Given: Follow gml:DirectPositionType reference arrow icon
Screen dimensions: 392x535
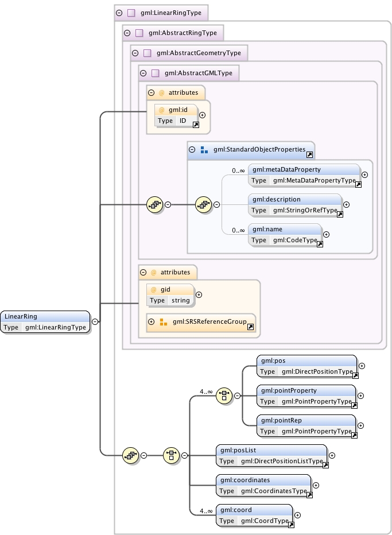Looking at the screenshot, I should (x=355, y=375).
